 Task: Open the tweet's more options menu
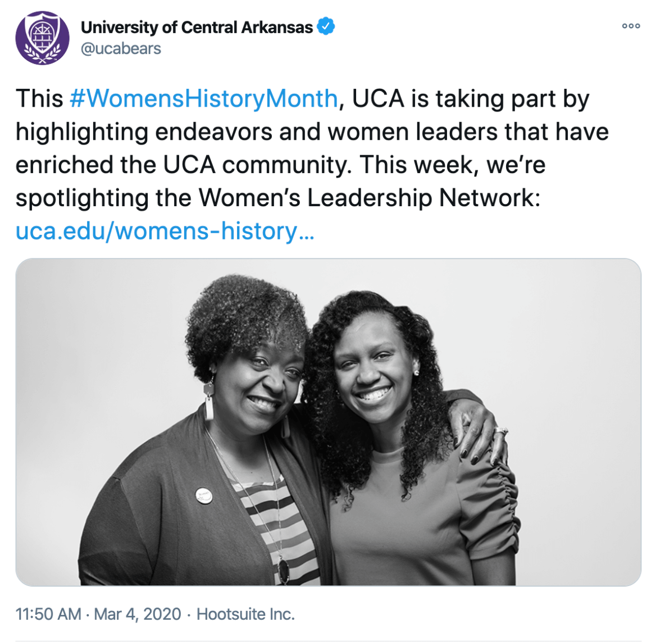pos(631,26)
